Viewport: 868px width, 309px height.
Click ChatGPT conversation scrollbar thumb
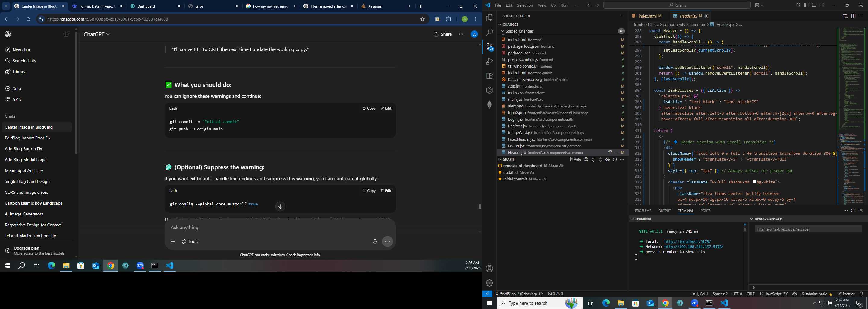pyautogui.click(x=480, y=206)
